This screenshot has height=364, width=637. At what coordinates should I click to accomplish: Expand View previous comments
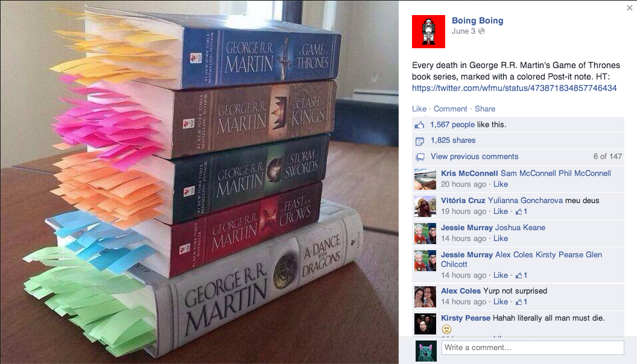pyautogui.click(x=475, y=157)
